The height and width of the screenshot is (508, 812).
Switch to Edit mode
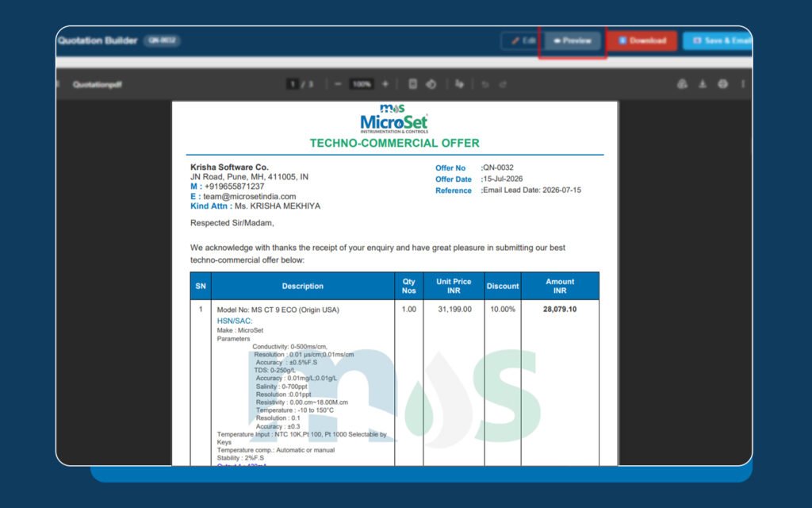coord(523,40)
